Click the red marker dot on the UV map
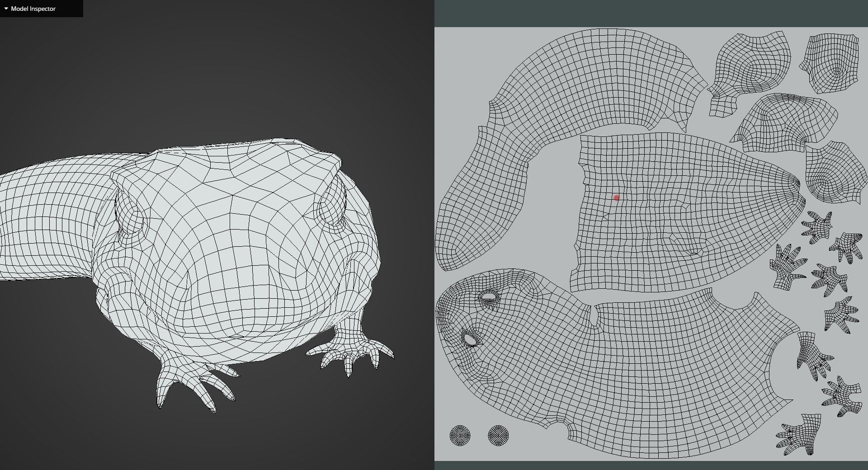Viewport: 868px width, 470px height. (616, 197)
